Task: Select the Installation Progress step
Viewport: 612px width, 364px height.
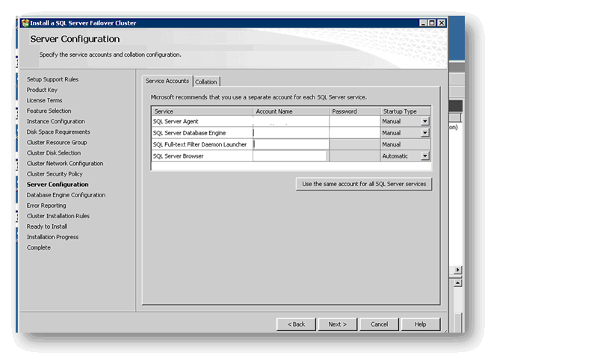Action: click(x=53, y=237)
